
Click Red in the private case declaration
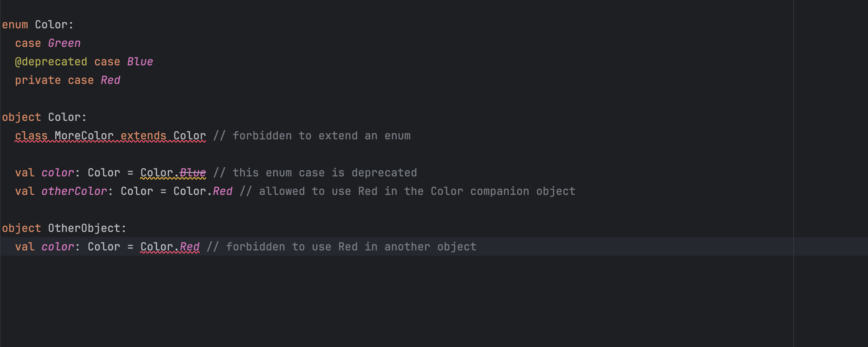pyautogui.click(x=110, y=80)
